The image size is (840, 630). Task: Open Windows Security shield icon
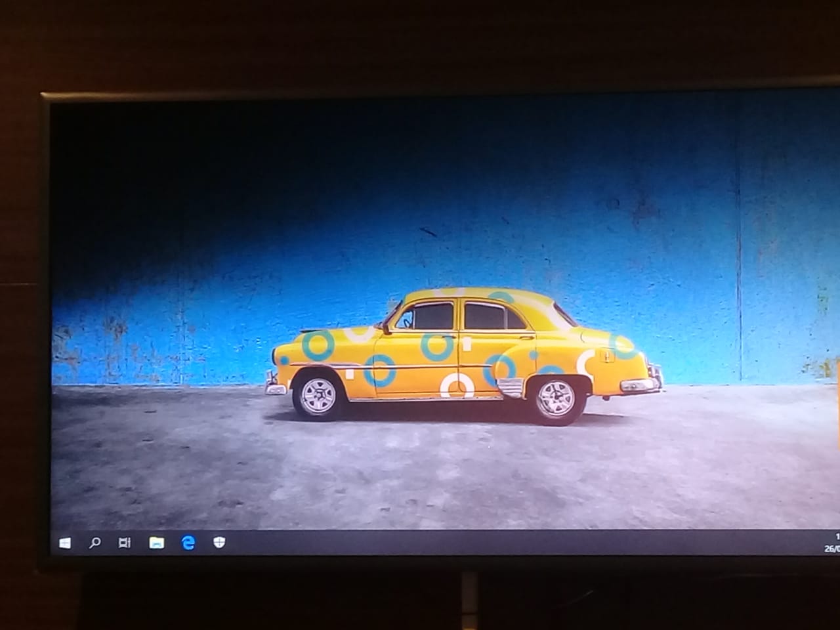pyautogui.click(x=219, y=542)
